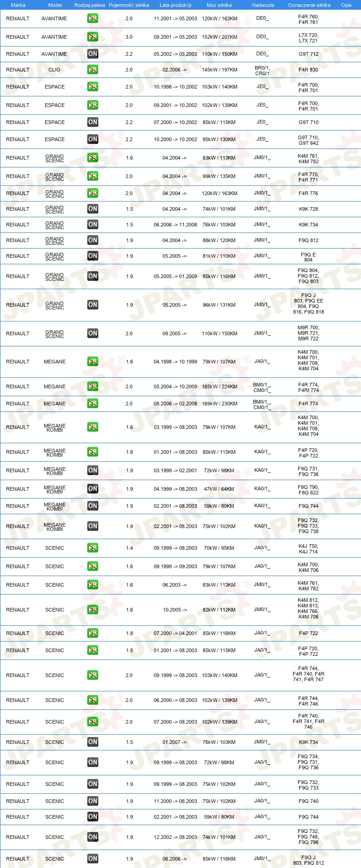Click PB icon for Grand Scenic 99kW / 135KM
The image size is (361, 868).
[93, 176]
